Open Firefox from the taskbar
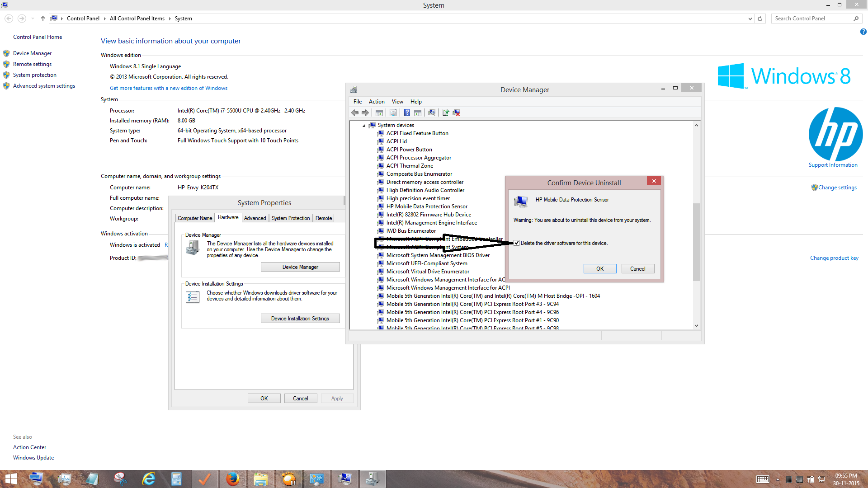The height and width of the screenshot is (488, 868). tap(233, 479)
